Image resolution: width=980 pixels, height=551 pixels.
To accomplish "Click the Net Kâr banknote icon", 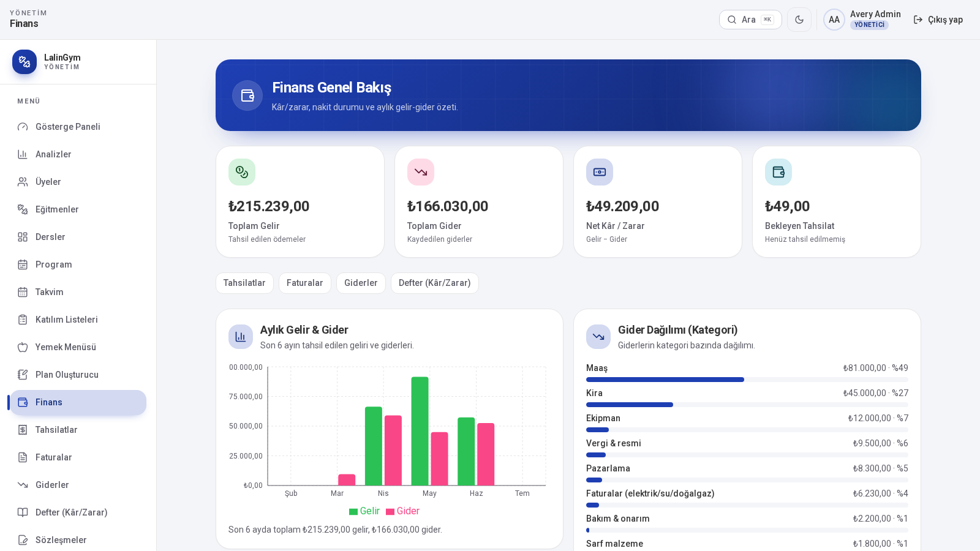I will tap(600, 172).
